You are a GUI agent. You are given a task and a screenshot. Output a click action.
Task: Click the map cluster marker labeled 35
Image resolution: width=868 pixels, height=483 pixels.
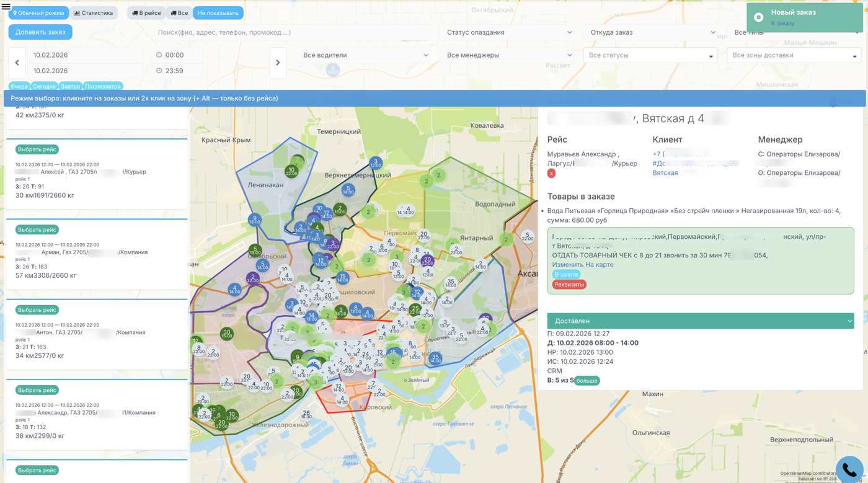point(451,282)
